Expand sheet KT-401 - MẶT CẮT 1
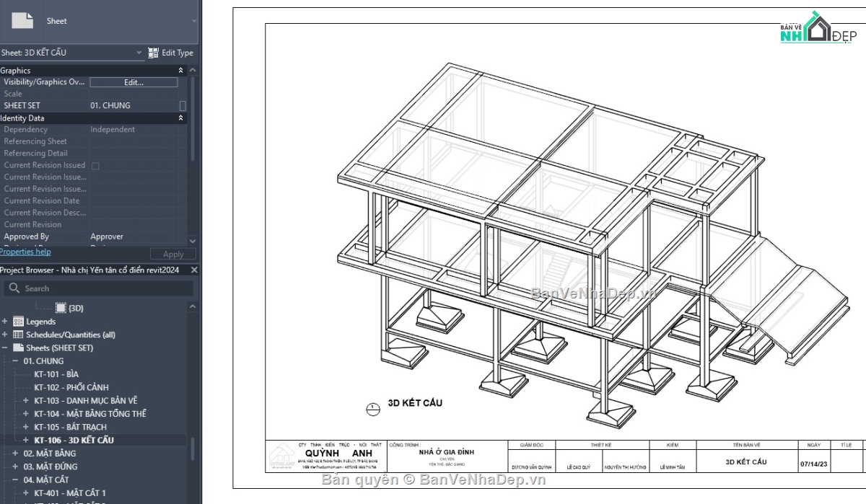 click(26, 493)
